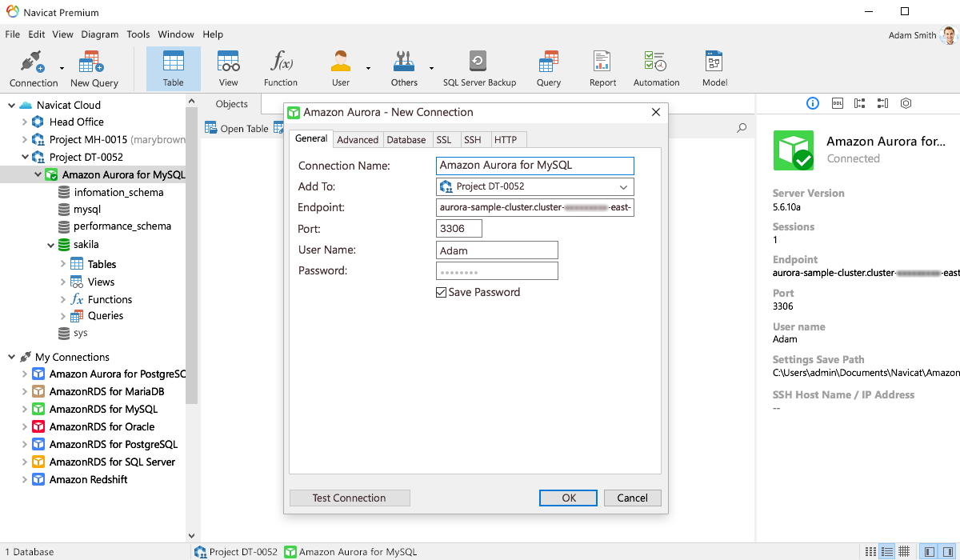Click the User toolbar icon
The height and width of the screenshot is (560, 960).
(x=341, y=62)
